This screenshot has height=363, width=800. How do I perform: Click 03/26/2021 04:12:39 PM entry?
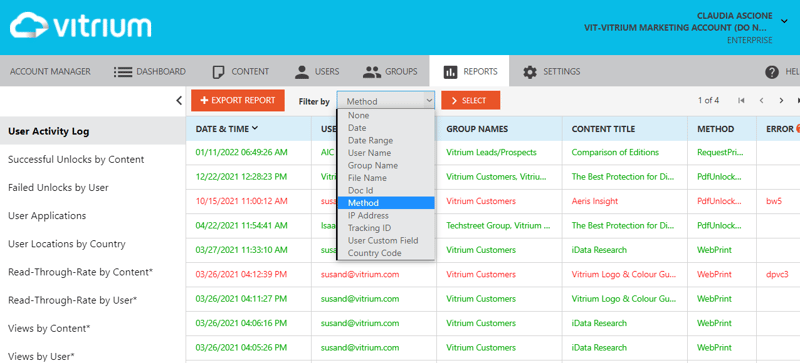[241, 274]
